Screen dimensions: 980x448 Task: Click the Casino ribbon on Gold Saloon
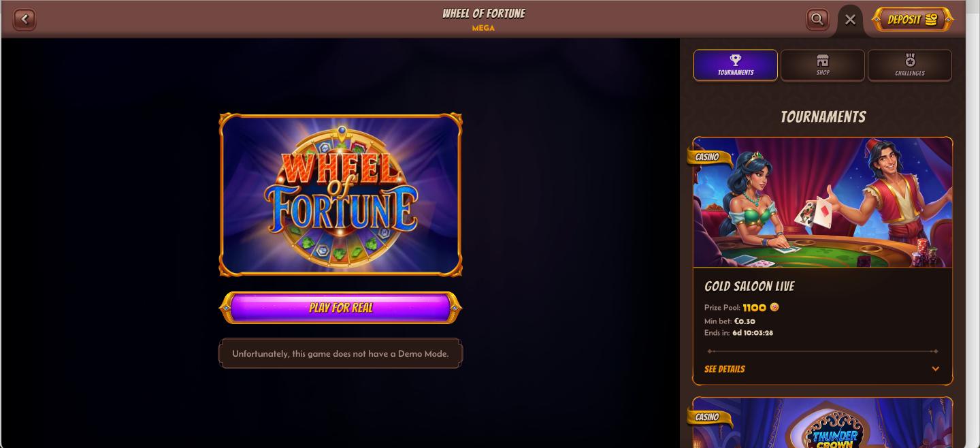pyautogui.click(x=708, y=157)
